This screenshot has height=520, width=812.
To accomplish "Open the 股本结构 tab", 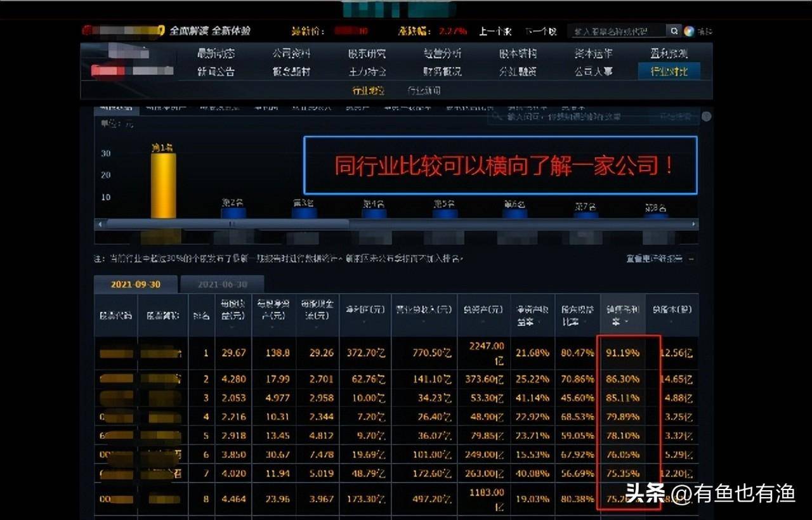I will tap(518, 54).
